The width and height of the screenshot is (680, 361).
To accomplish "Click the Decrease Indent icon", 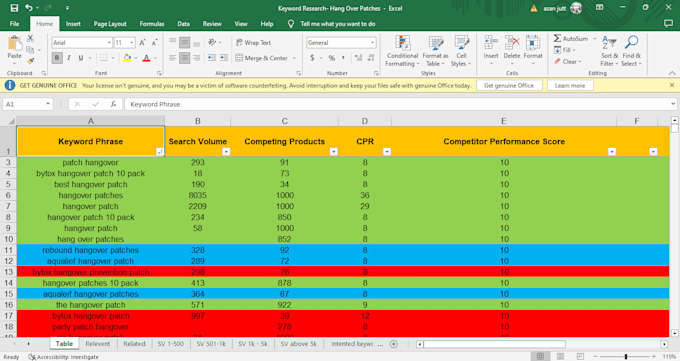I will 212,58.
